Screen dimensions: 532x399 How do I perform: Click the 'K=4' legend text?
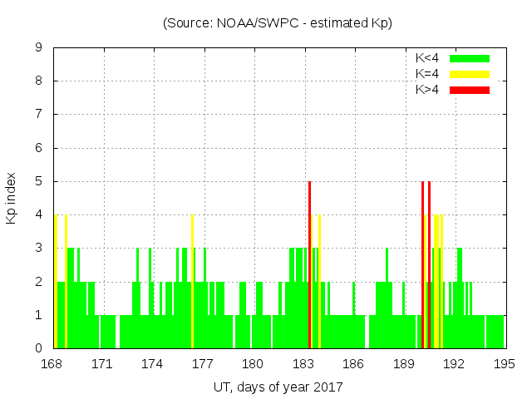pos(427,74)
